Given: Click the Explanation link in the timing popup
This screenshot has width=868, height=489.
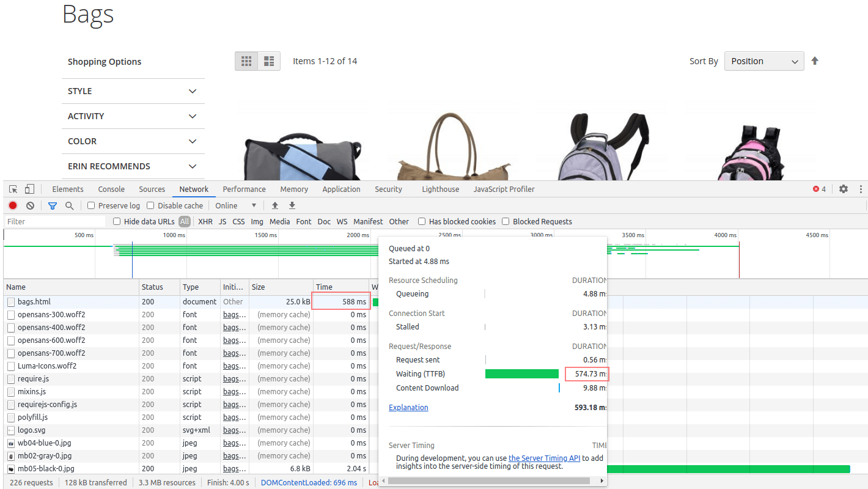Looking at the screenshot, I should 408,407.
